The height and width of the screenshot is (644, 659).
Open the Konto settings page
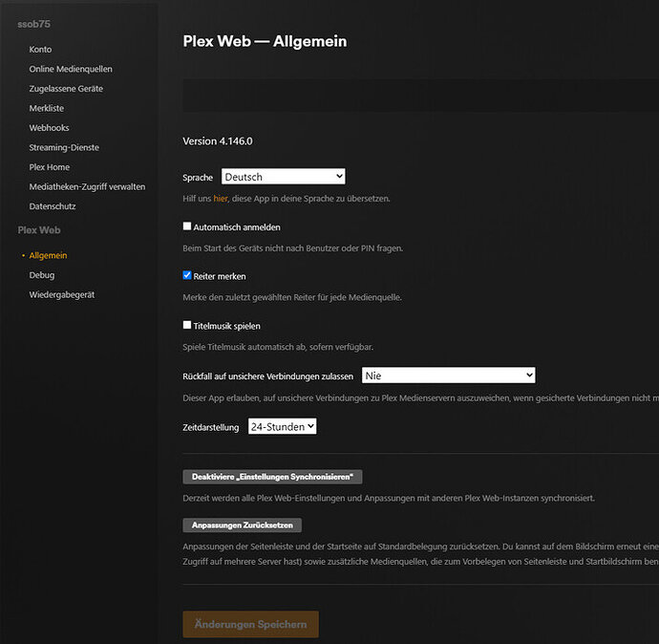[40, 49]
